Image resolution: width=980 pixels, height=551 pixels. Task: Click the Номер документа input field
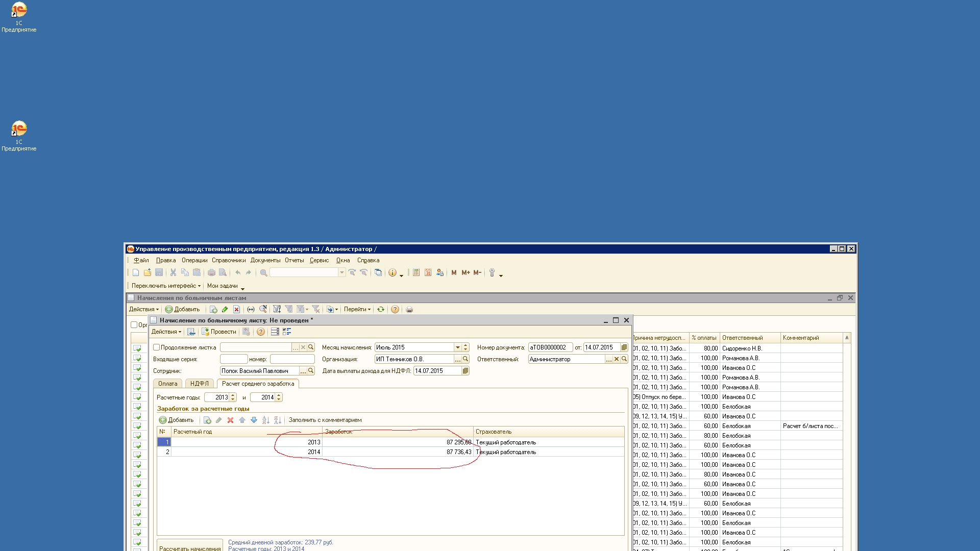pos(550,347)
